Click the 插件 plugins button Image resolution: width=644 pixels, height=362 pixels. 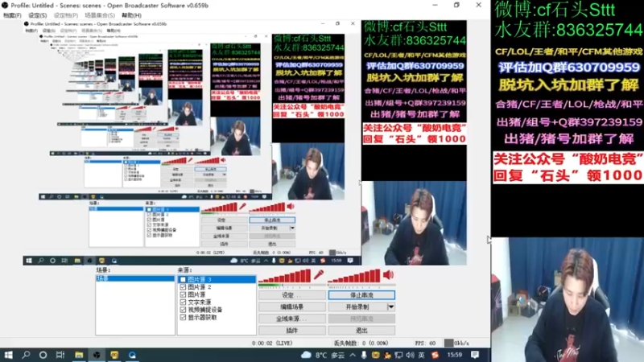[x=292, y=330]
